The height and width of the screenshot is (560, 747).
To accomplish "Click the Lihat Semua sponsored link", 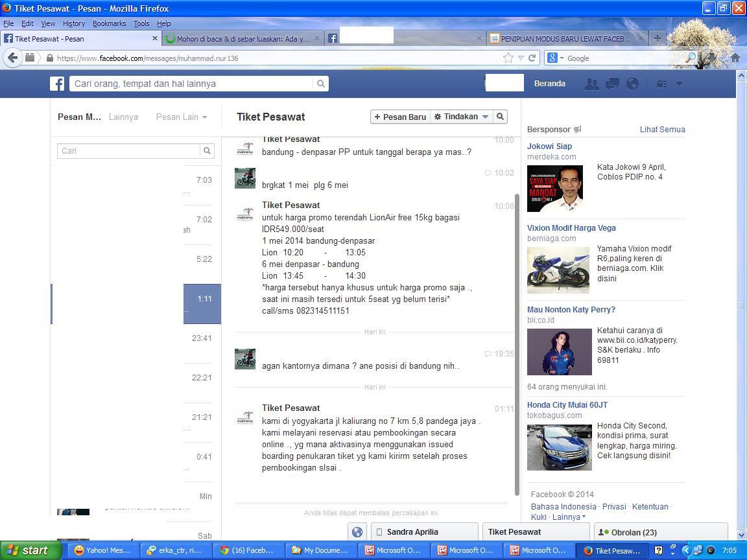I will point(662,130).
